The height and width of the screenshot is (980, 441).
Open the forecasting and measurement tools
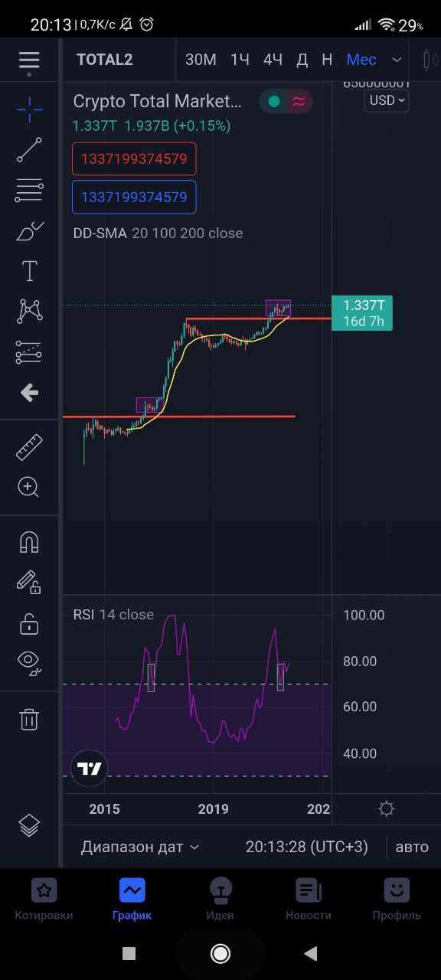tap(29, 352)
